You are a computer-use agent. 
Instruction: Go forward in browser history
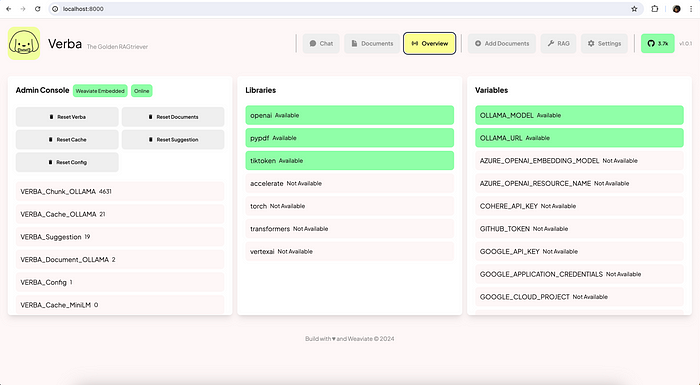[23, 8]
